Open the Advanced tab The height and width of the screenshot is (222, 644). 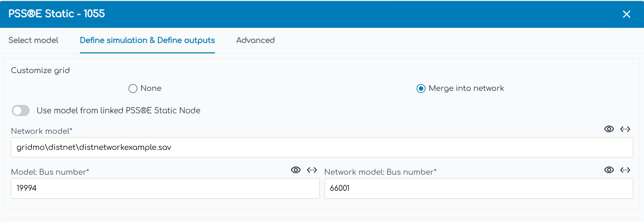tap(255, 40)
